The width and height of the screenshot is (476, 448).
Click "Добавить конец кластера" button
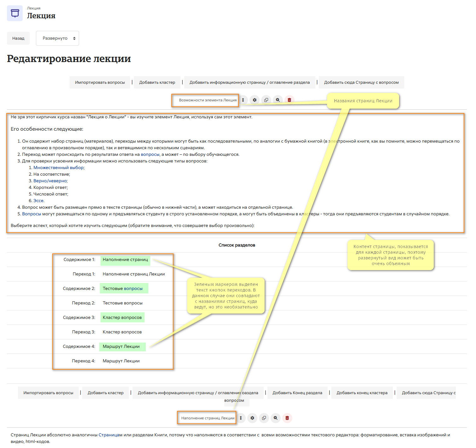click(x=362, y=393)
